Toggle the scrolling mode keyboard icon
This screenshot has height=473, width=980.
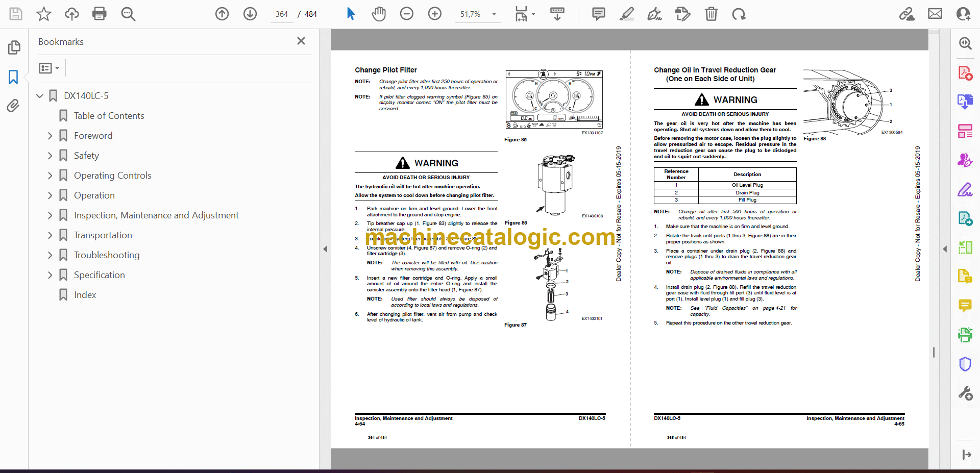coord(557,14)
